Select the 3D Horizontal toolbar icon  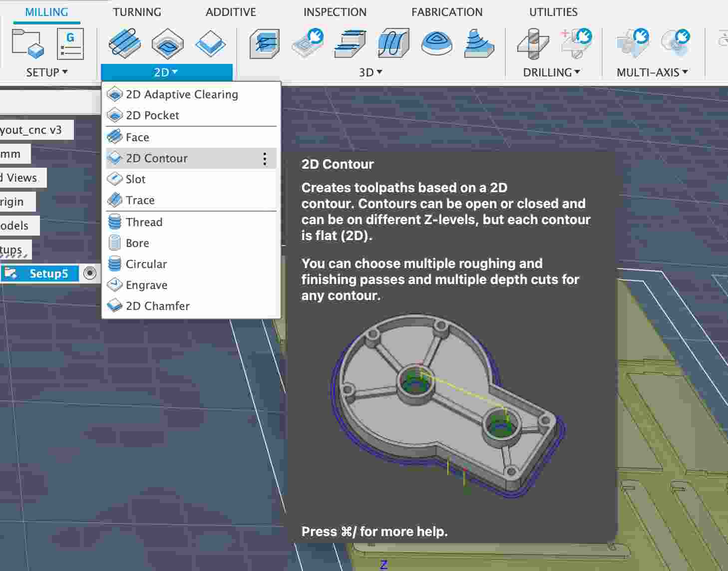[351, 43]
